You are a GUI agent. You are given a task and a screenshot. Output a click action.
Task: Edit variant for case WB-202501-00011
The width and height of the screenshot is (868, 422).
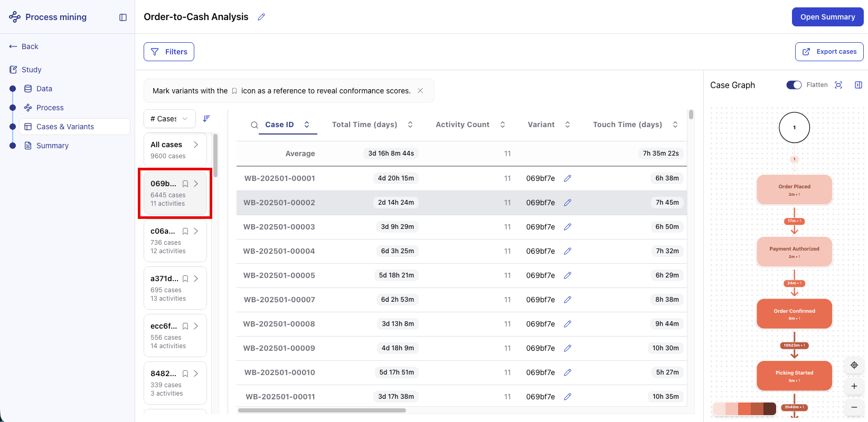568,397
